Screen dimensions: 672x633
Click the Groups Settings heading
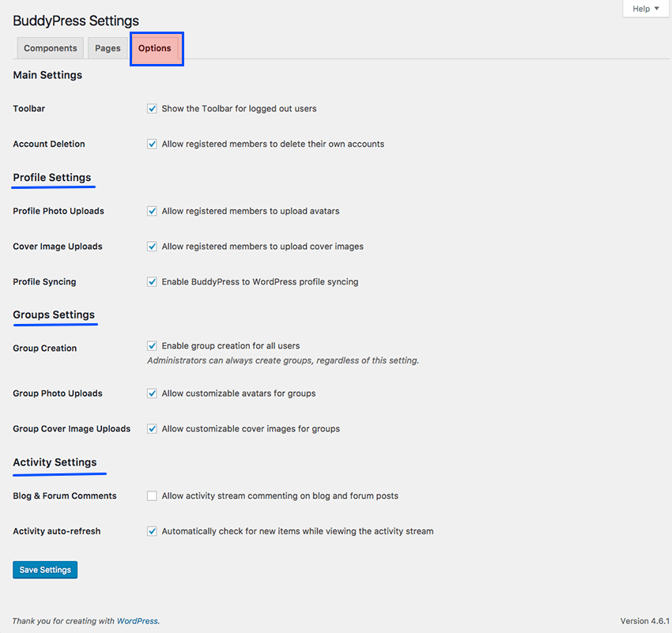click(54, 315)
